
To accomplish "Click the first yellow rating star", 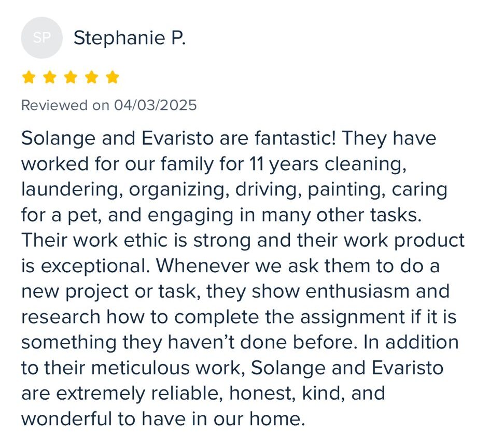I will 29,78.
